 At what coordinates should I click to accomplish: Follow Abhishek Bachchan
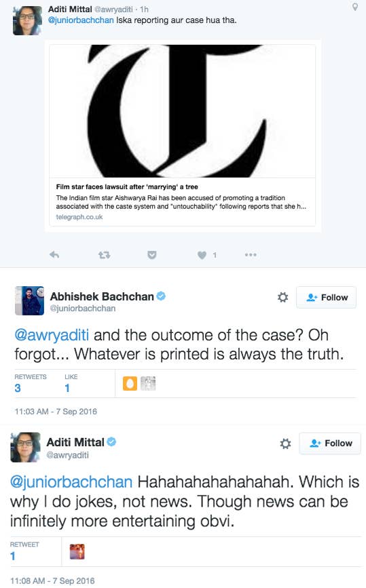(326, 297)
